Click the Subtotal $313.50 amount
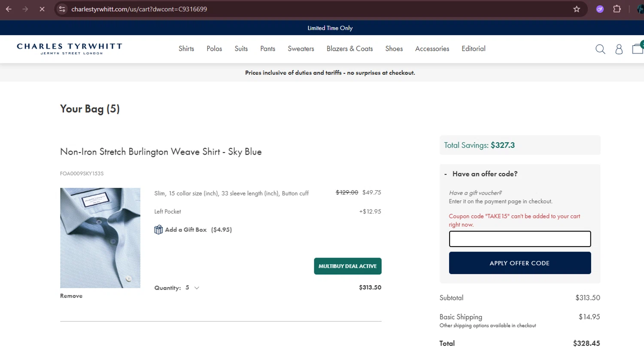The image size is (644, 356). 588,298
